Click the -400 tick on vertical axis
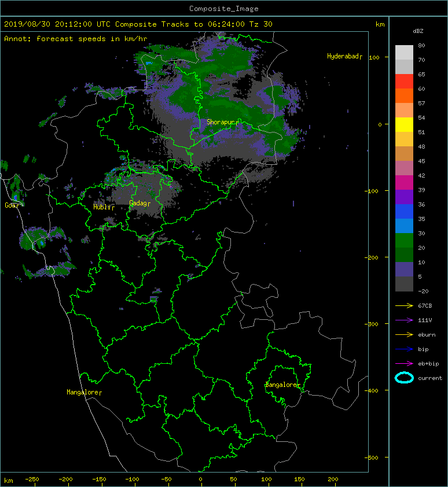This screenshot has width=448, height=487. (x=372, y=391)
